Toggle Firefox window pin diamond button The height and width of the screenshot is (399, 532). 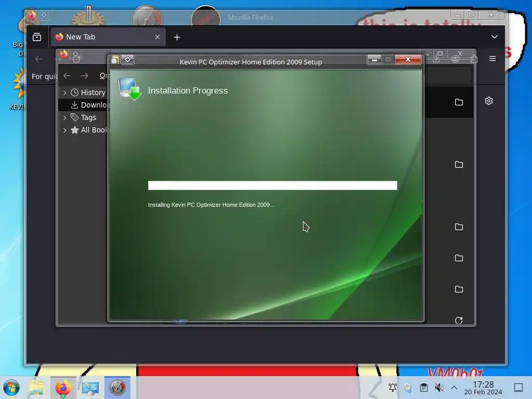click(x=44, y=15)
